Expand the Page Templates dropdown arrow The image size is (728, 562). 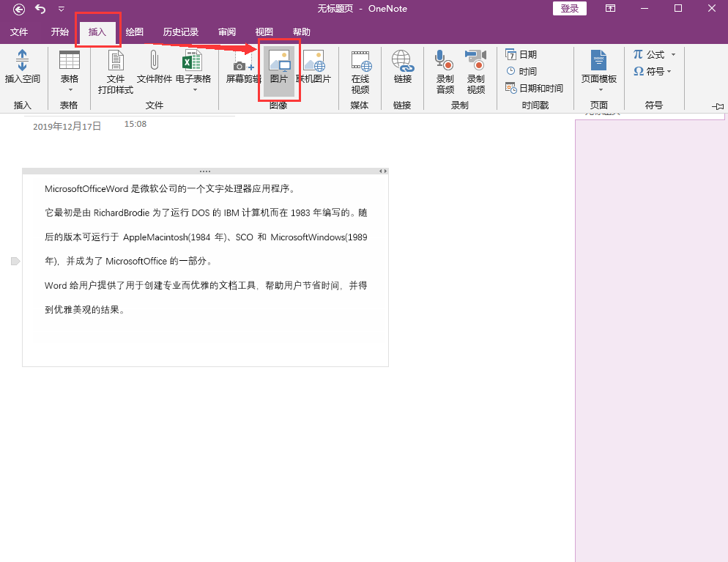[601, 89]
